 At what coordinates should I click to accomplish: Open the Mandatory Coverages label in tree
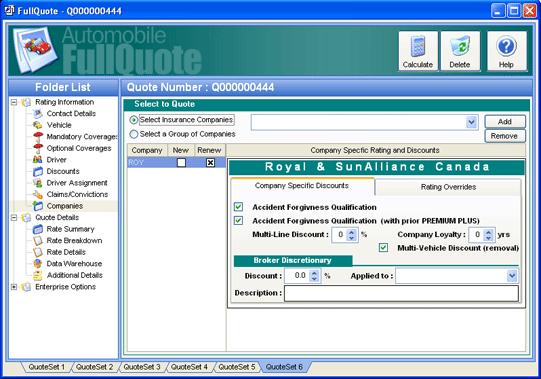82,137
